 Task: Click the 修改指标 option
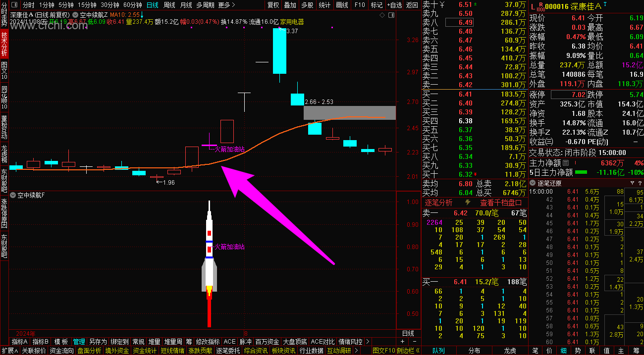pyautogui.click(x=208, y=342)
